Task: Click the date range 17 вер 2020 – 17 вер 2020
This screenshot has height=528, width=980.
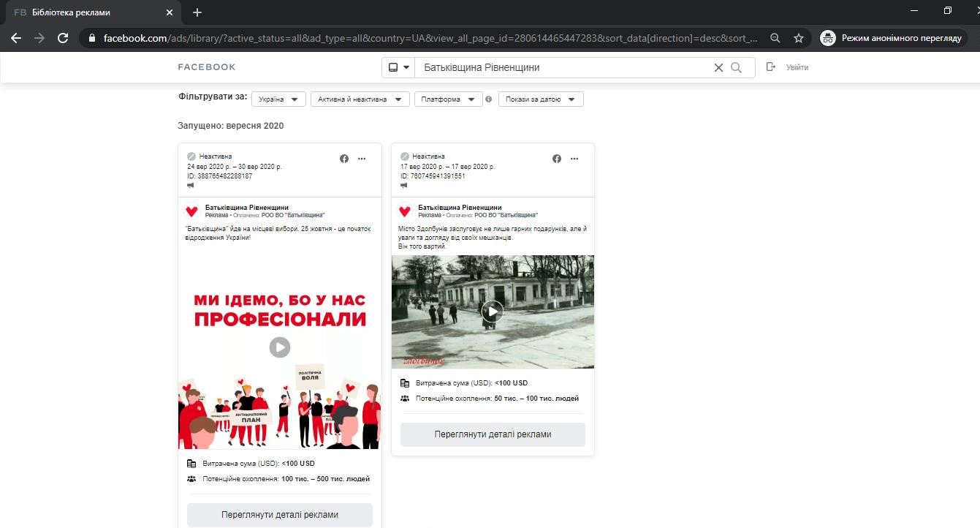Action: [447, 167]
